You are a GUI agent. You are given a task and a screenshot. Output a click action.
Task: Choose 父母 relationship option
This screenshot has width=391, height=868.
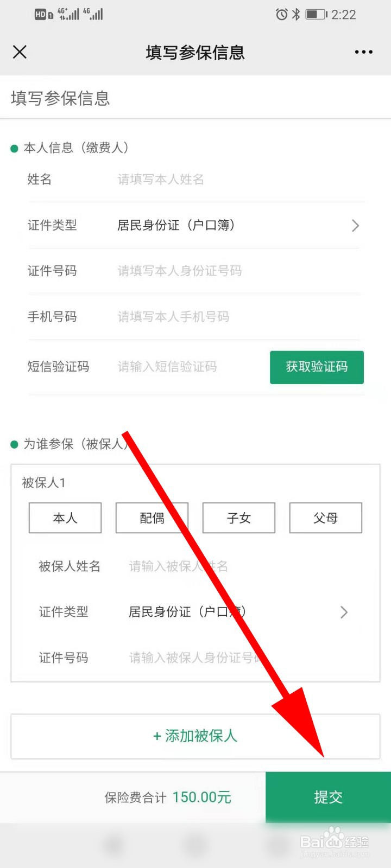tap(326, 518)
